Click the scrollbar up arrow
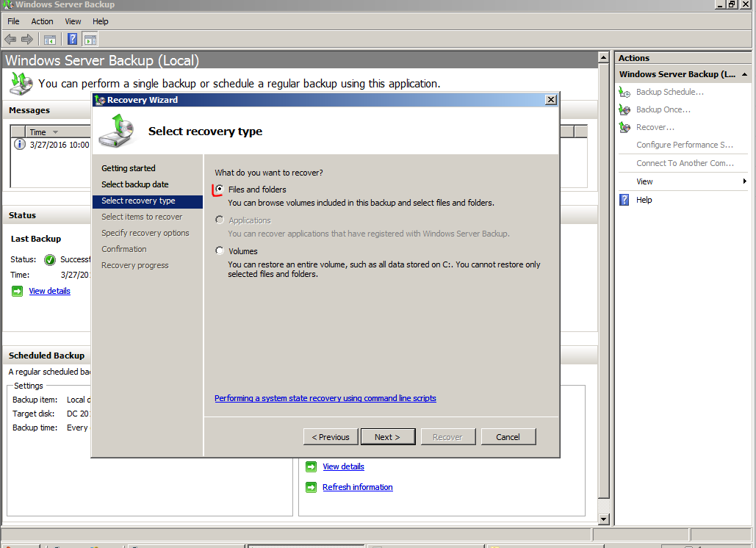 pos(603,57)
